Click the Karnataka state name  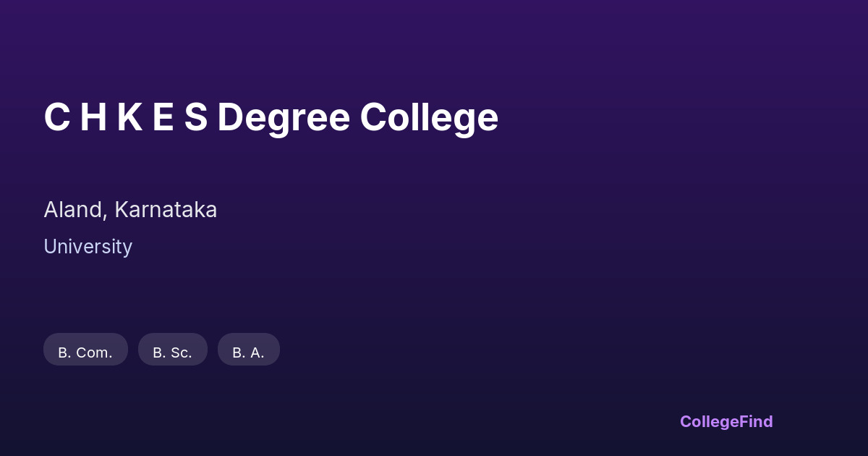point(166,210)
